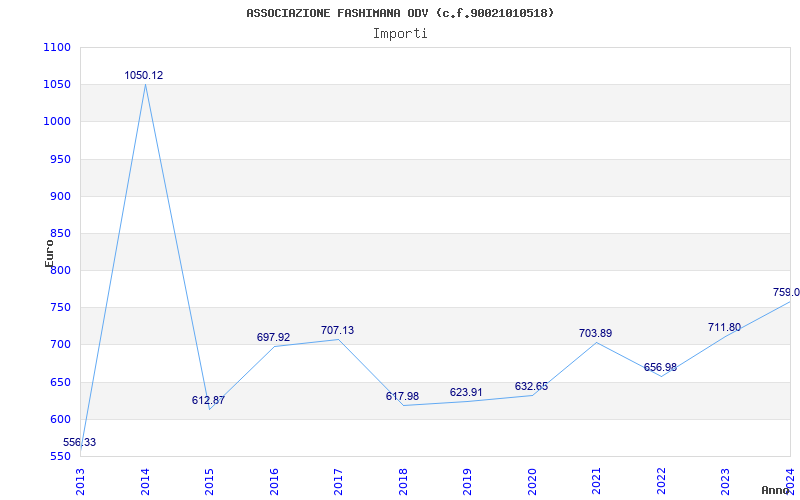Select the 711.80 value label

coord(724,328)
